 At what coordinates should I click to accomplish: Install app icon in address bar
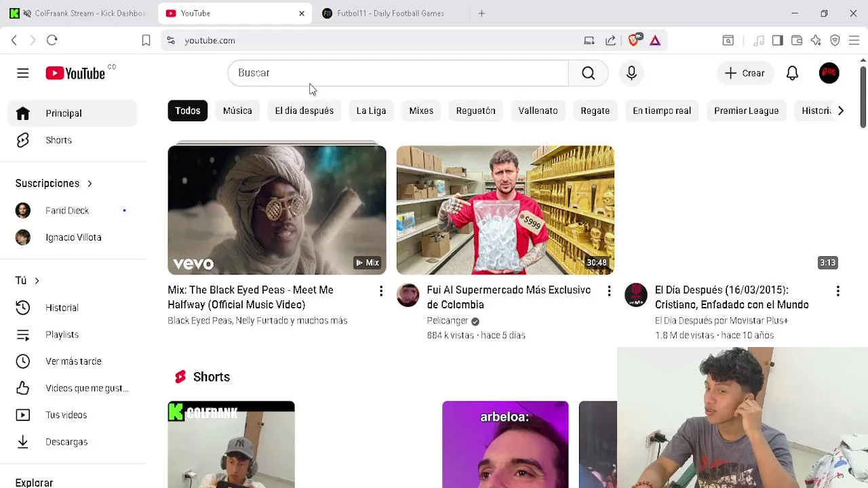click(589, 41)
